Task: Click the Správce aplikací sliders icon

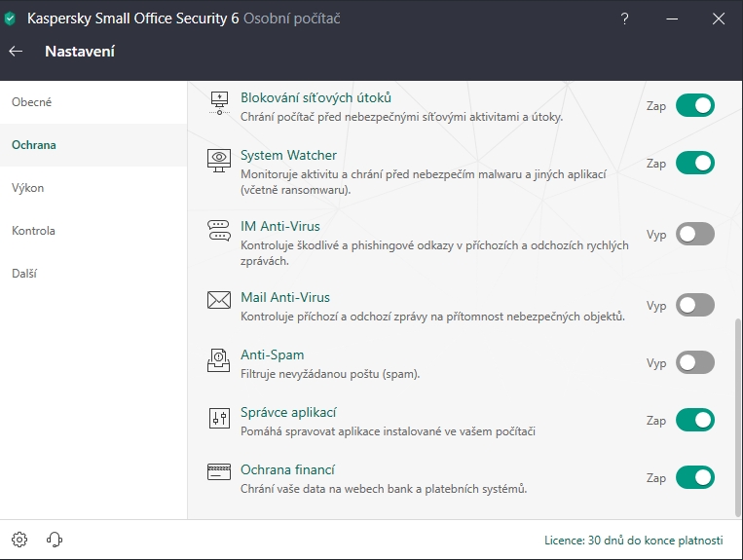Action: click(218, 419)
